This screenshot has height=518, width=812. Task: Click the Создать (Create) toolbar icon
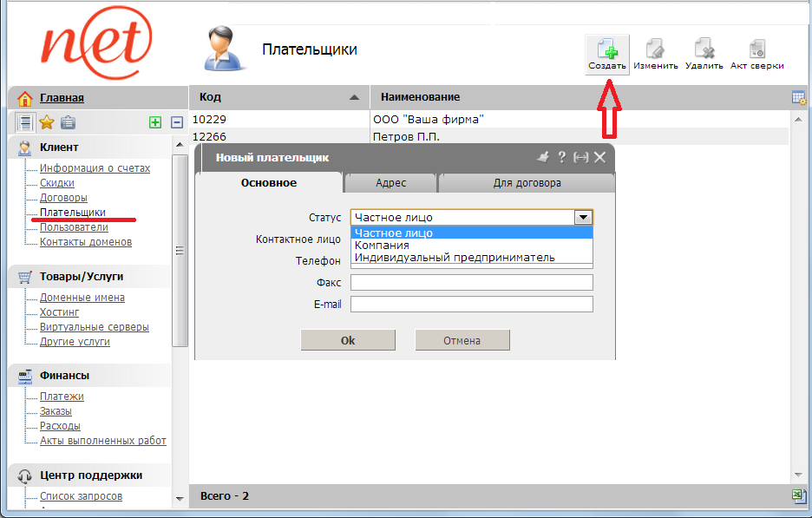coord(606,54)
